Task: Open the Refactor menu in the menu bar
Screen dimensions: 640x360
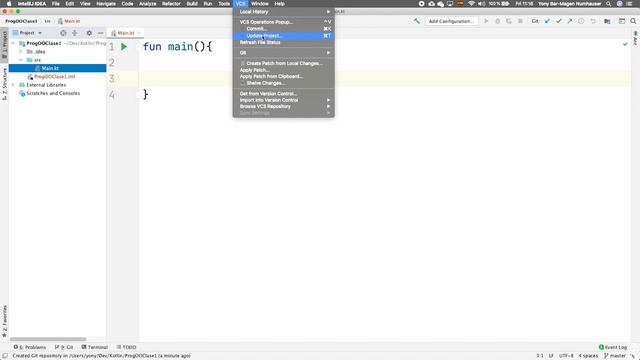Action: coord(171,4)
